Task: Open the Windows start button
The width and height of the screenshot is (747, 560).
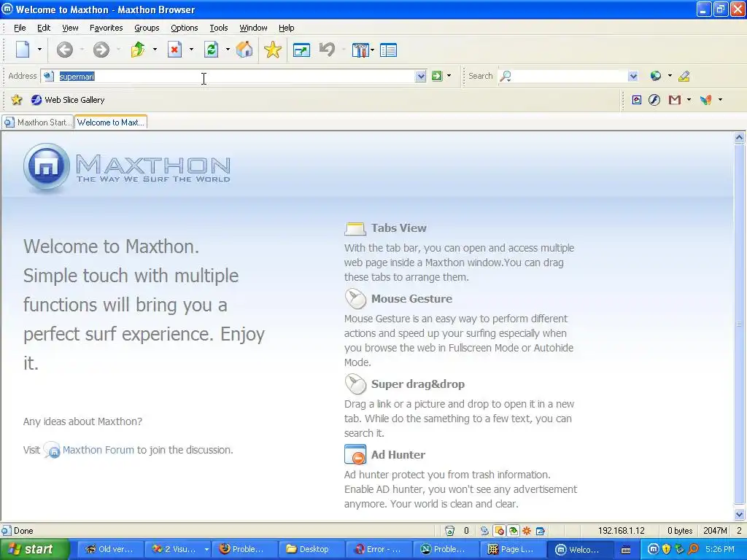Action: 34,549
